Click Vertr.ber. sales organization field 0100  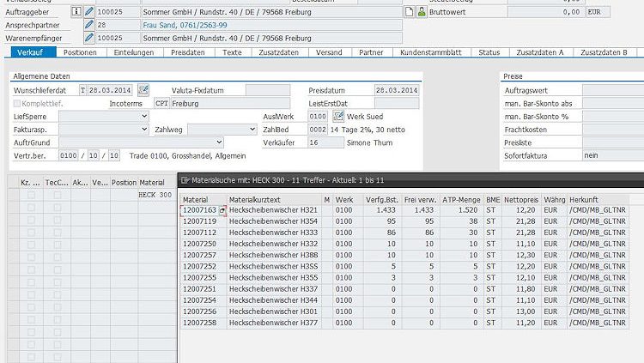point(68,155)
